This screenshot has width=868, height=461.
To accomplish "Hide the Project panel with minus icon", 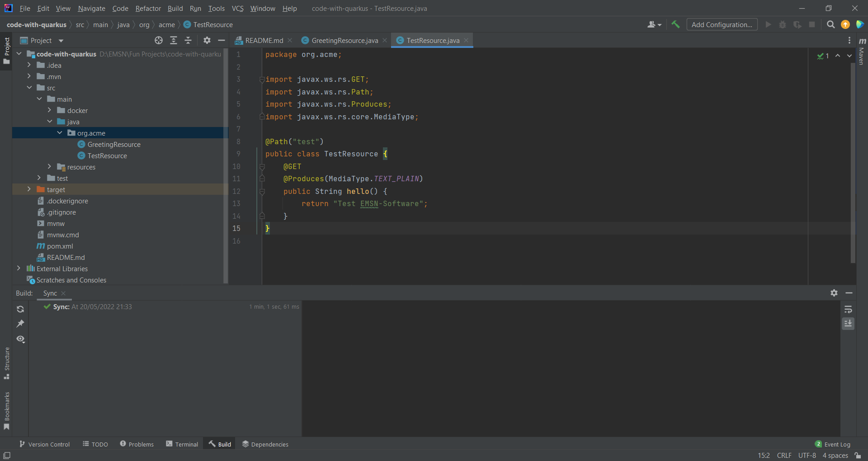I will pyautogui.click(x=222, y=40).
